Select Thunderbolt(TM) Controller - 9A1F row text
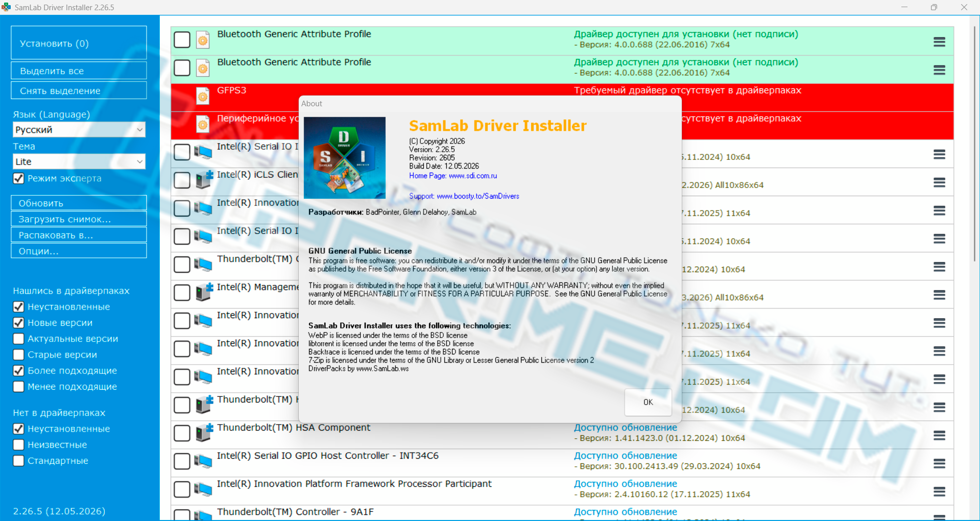This screenshot has width=980, height=521. [x=295, y=512]
